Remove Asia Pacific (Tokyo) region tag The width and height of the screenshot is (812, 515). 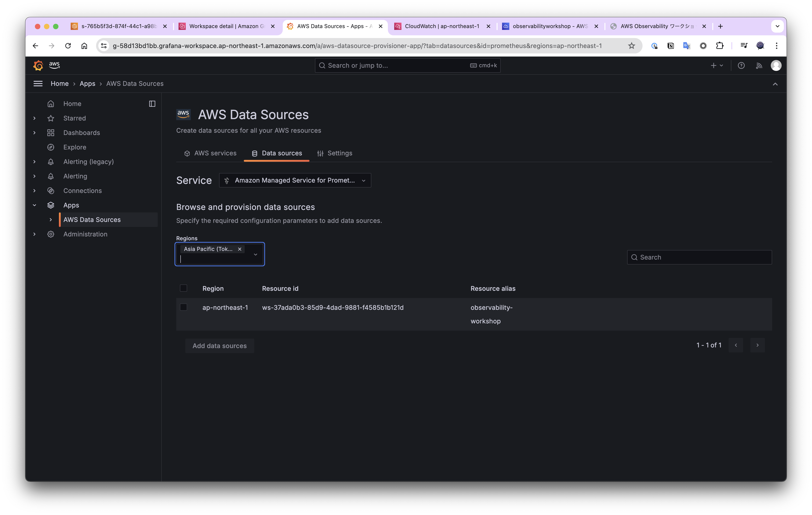point(240,249)
